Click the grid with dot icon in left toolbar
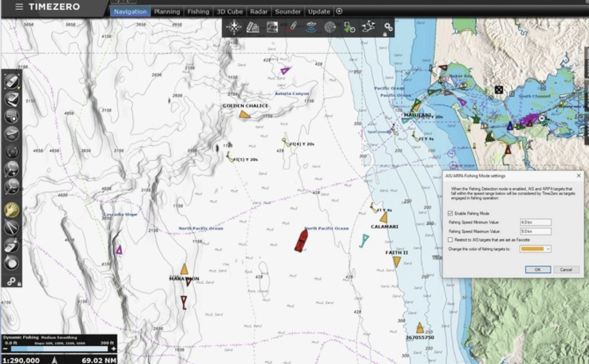Viewport: 589px width, 364px height. 11,116
